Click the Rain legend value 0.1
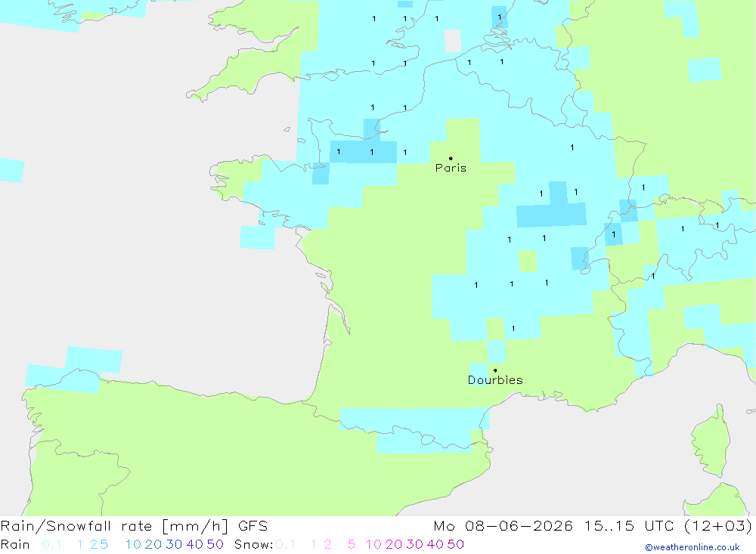756x554 pixels. point(51,544)
